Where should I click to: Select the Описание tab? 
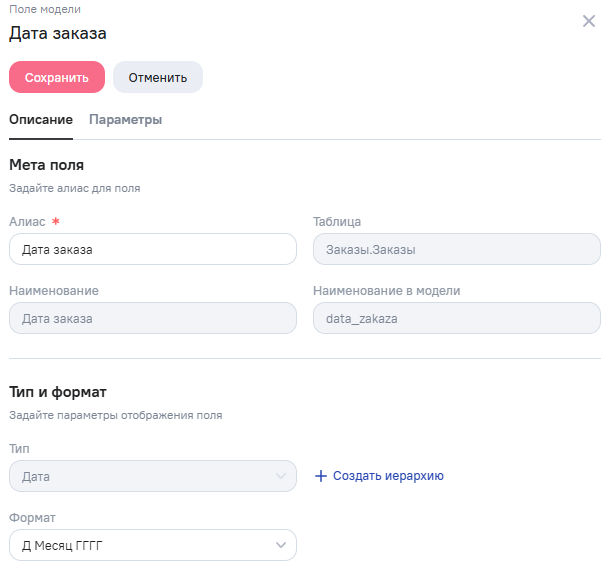point(41,120)
